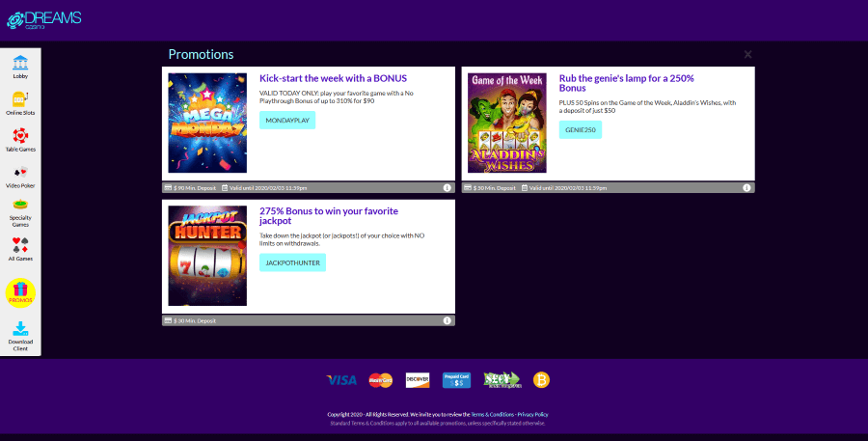Open 'Rub the genie's lamp' promo title

point(627,83)
